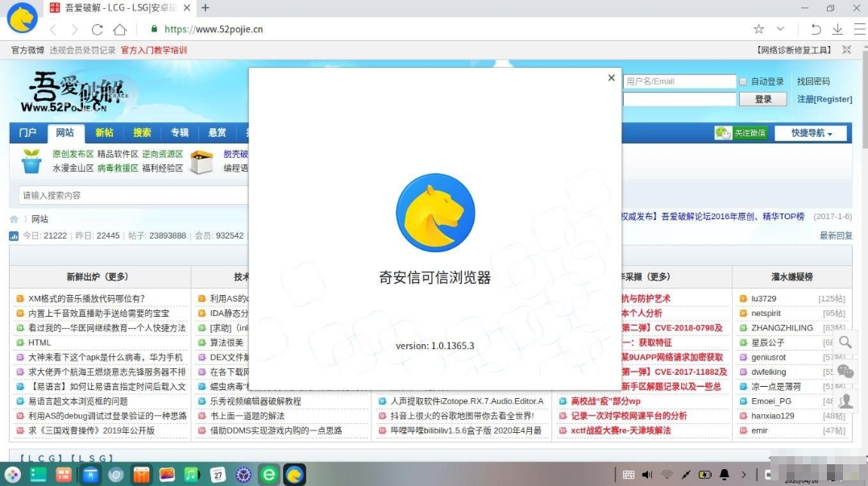Open the 快捷导航 quick navigation dropdown
The image size is (868, 486).
809,134
